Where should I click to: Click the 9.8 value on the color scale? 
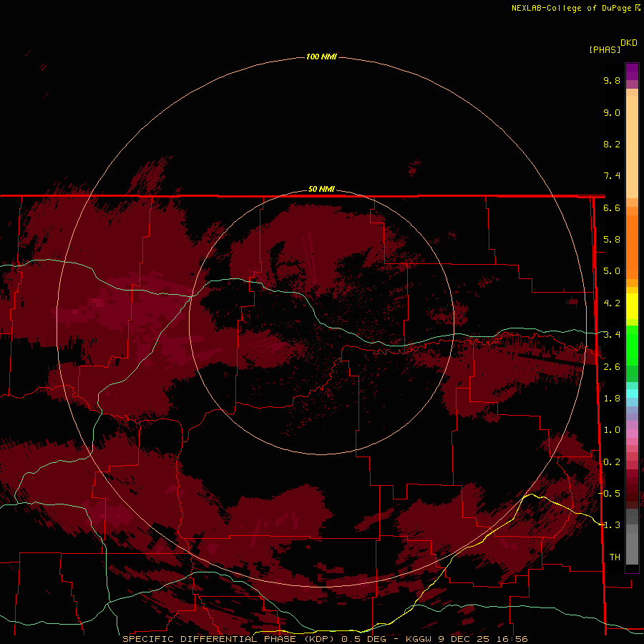coord(612,80)
